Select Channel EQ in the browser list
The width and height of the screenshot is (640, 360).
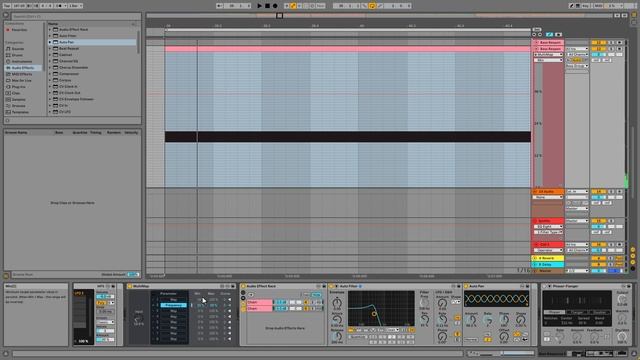pos(68,61)
